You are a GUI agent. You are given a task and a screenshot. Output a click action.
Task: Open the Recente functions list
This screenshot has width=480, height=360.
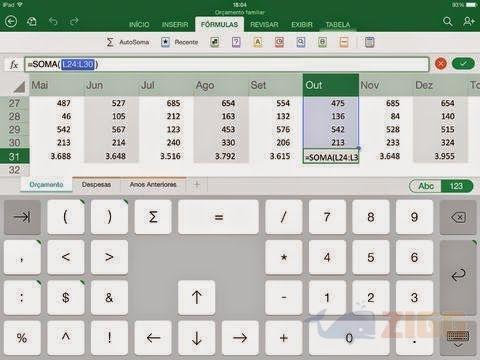179,42
